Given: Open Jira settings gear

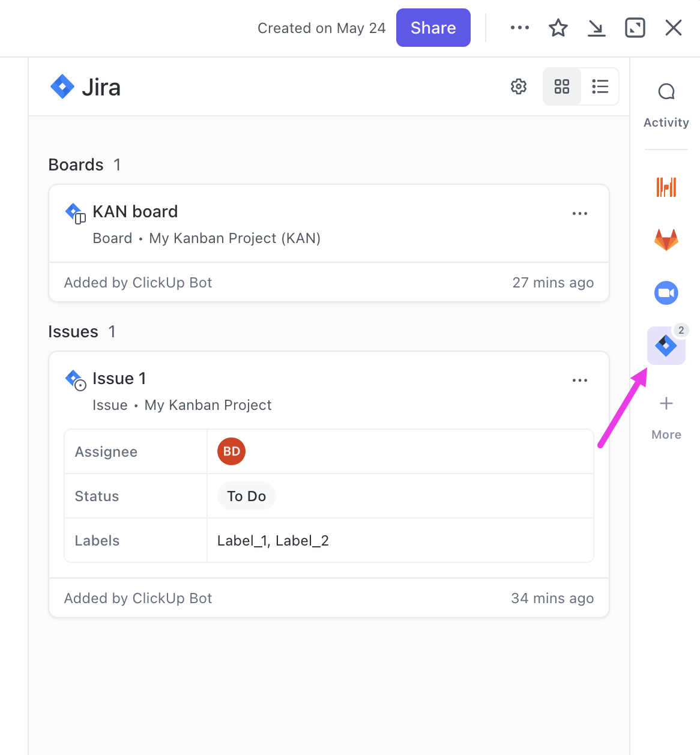Looking at the screenshot, I should coord(519,86).
